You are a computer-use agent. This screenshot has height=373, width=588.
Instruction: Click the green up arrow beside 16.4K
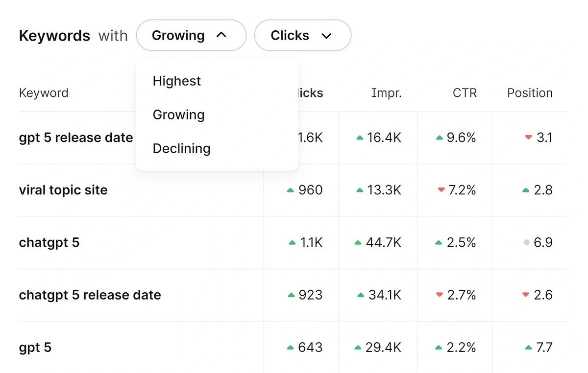360,138
